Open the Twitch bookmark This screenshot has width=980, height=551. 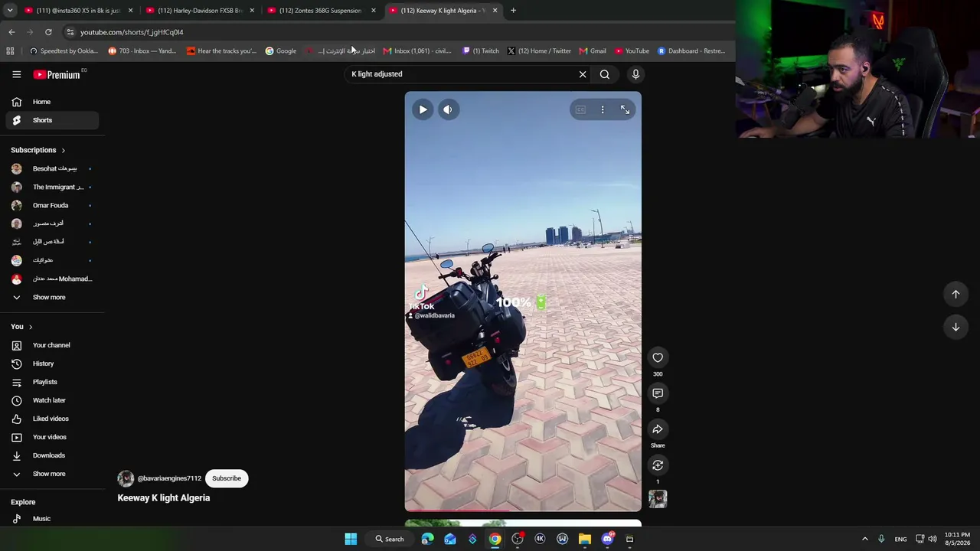pyautogui.click(x=481, y=51)
